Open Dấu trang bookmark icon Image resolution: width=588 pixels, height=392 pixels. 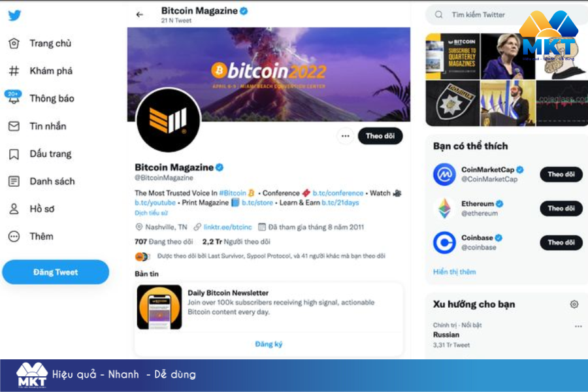point(14,154)
